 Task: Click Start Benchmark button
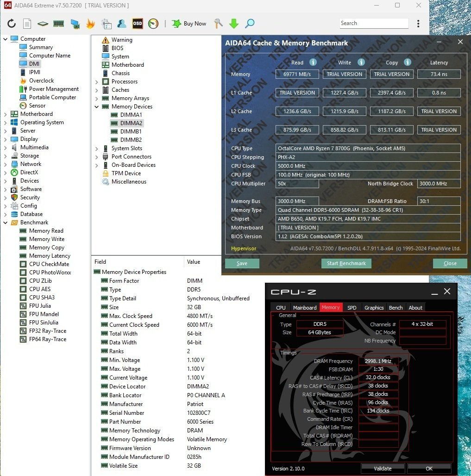click(x=346, y=264)
